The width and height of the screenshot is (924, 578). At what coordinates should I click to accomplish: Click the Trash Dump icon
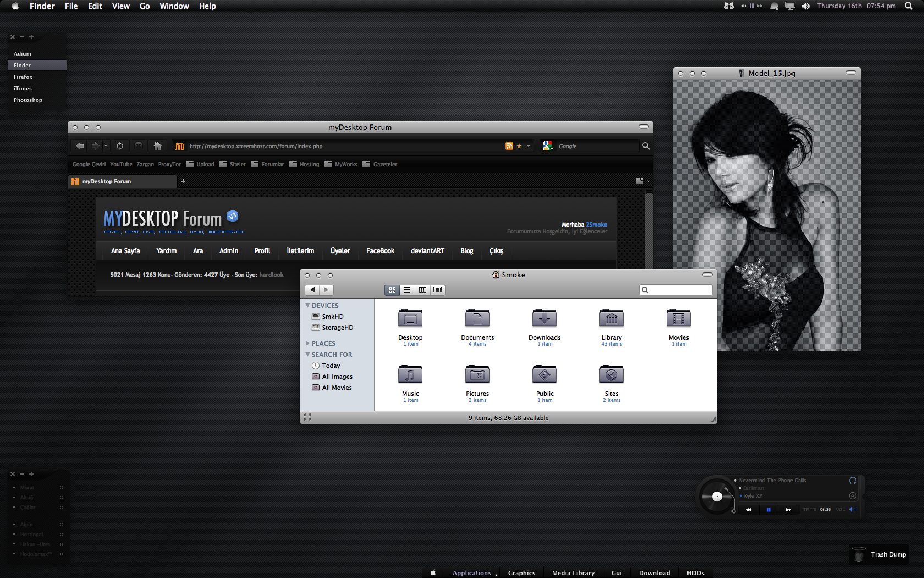tap(859, 554)
